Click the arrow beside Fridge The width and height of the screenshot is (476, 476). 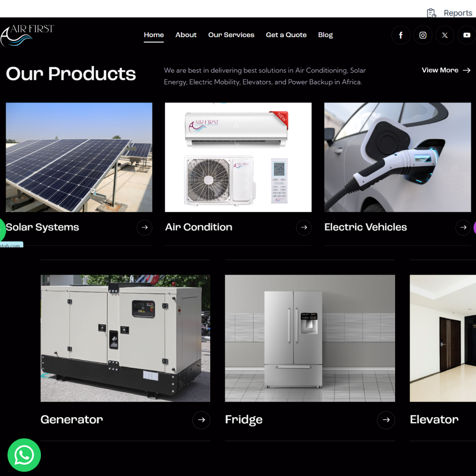tap(386, 420)
